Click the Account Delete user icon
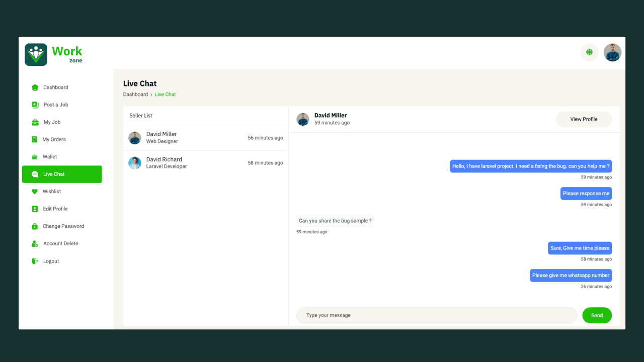The width and height of the screenshot is (644, 362). (35, 244)
